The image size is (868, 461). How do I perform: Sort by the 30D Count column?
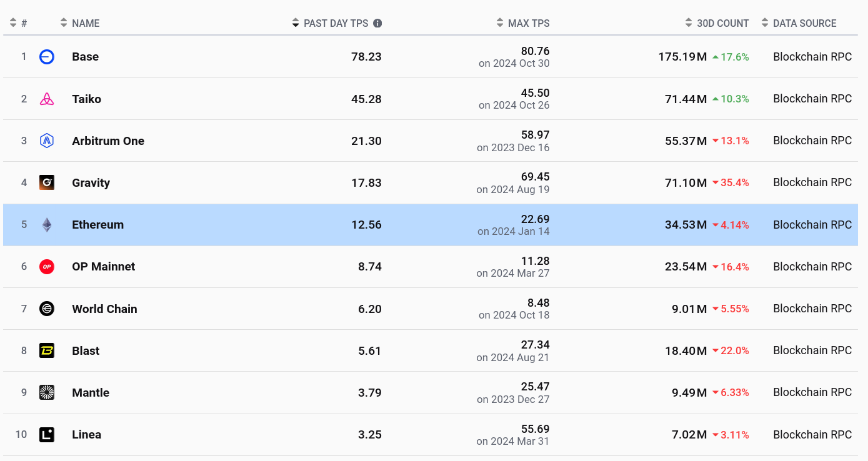coord(717,23)
